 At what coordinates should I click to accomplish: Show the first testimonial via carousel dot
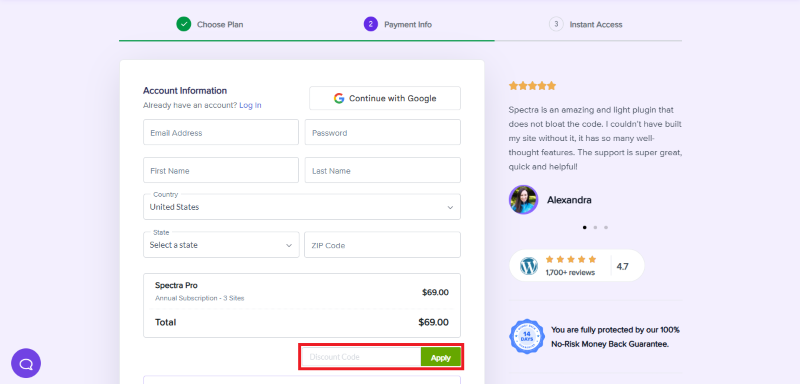click(x=585, y=227)
